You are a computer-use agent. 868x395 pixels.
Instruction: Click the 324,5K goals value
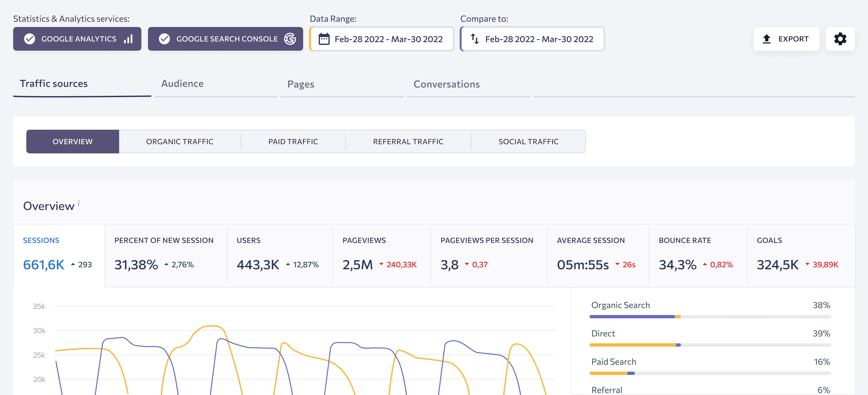coord(777,264)
